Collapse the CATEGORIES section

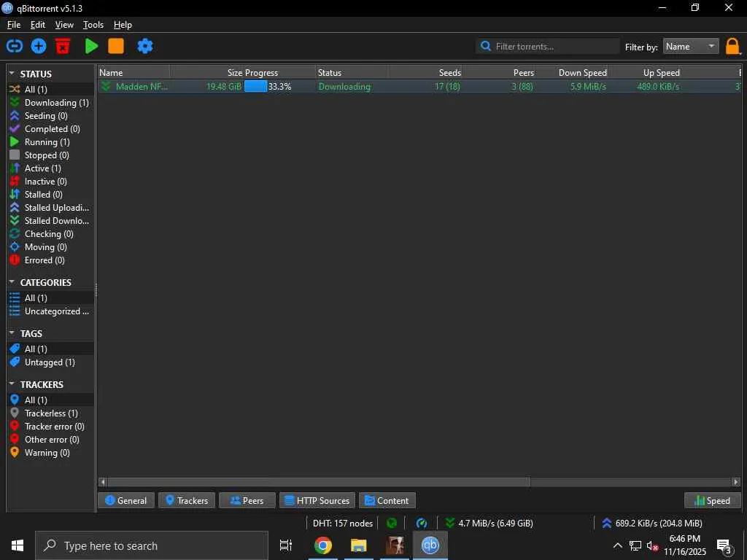(12, 282)
